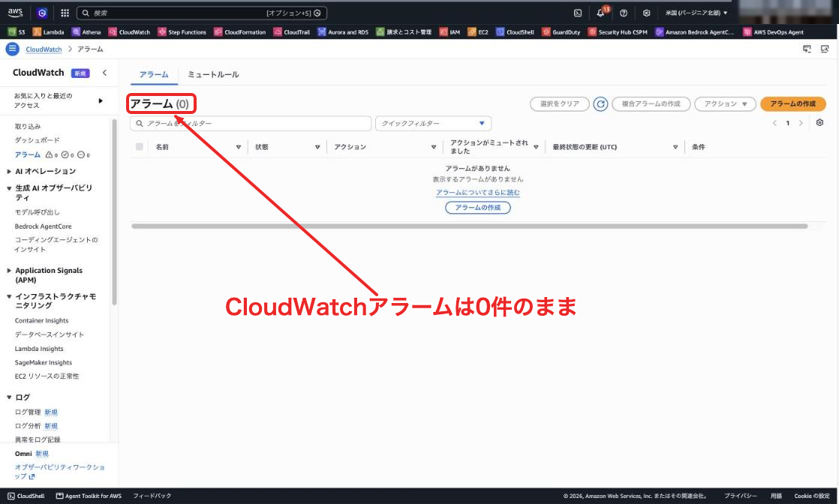Open the GuardDuty shortcut

561,32
